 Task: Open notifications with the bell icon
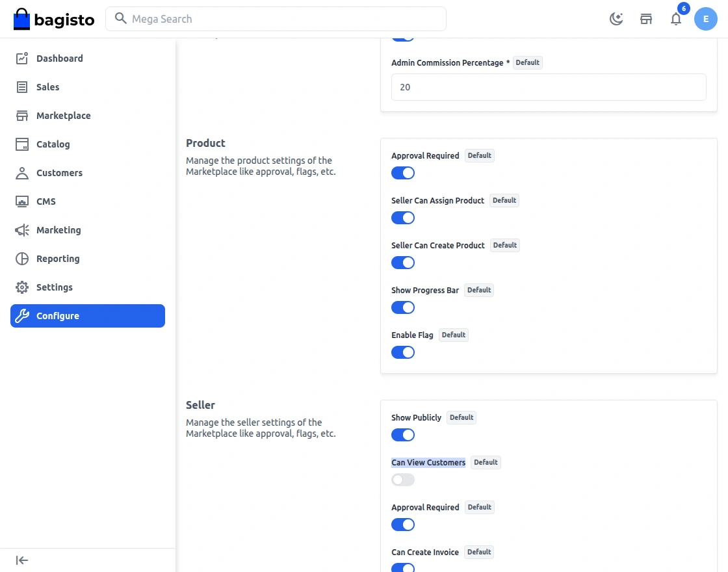pos(676,19)
